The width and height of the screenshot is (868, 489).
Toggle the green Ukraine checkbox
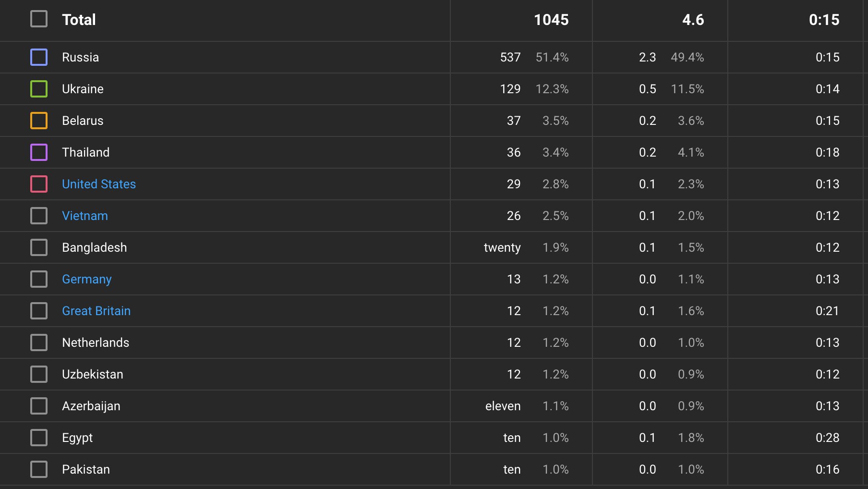[x=39, y=89]
